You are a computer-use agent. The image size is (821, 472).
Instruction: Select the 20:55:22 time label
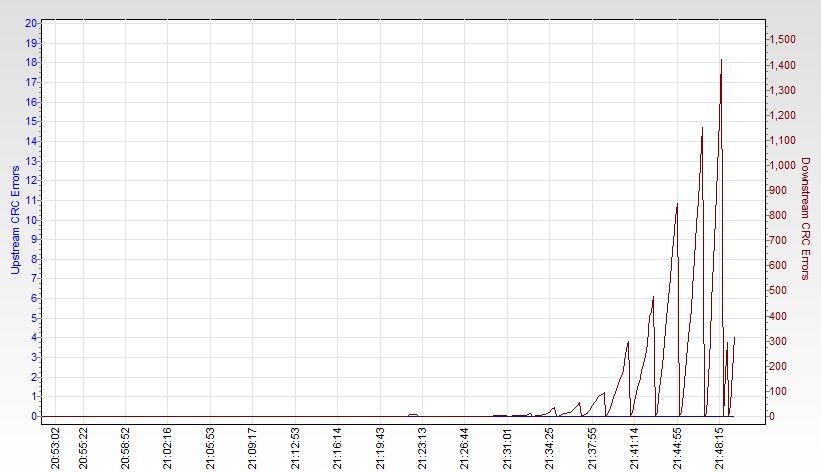83,448
